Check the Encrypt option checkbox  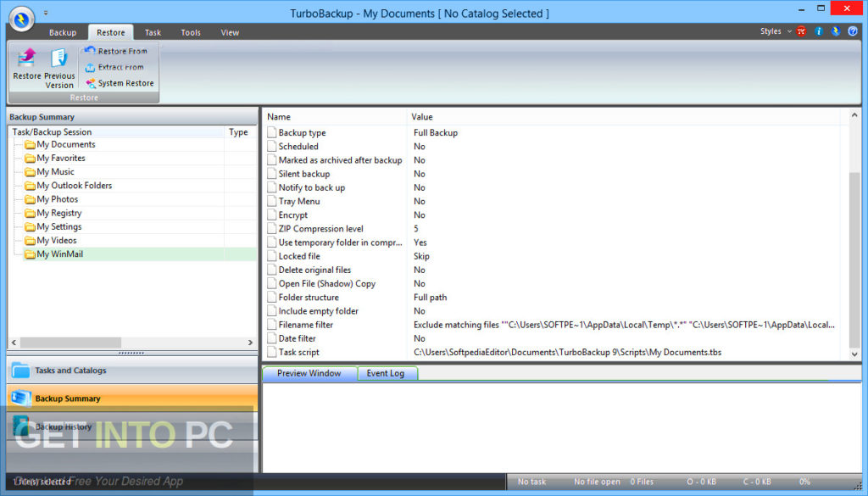point(271,215)
